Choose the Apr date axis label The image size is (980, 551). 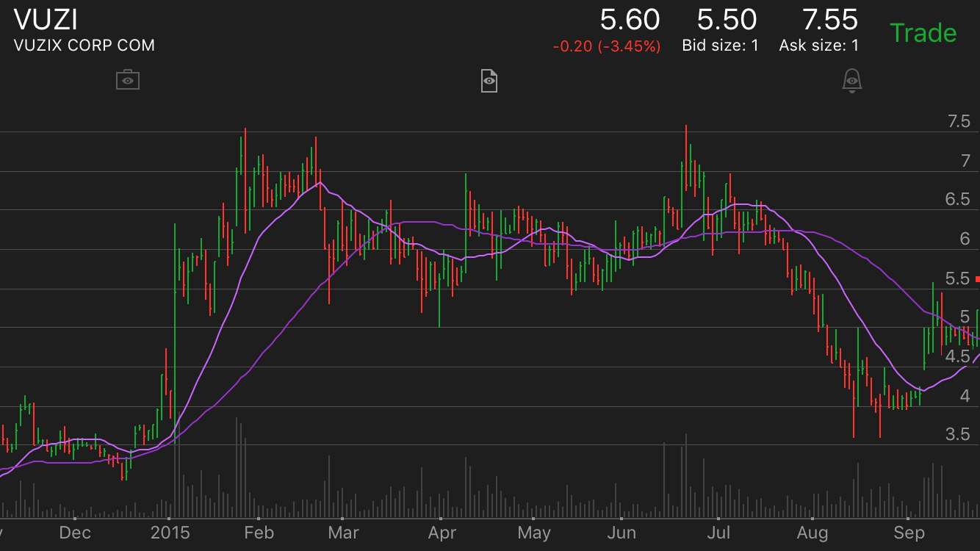tap(442, 533)
